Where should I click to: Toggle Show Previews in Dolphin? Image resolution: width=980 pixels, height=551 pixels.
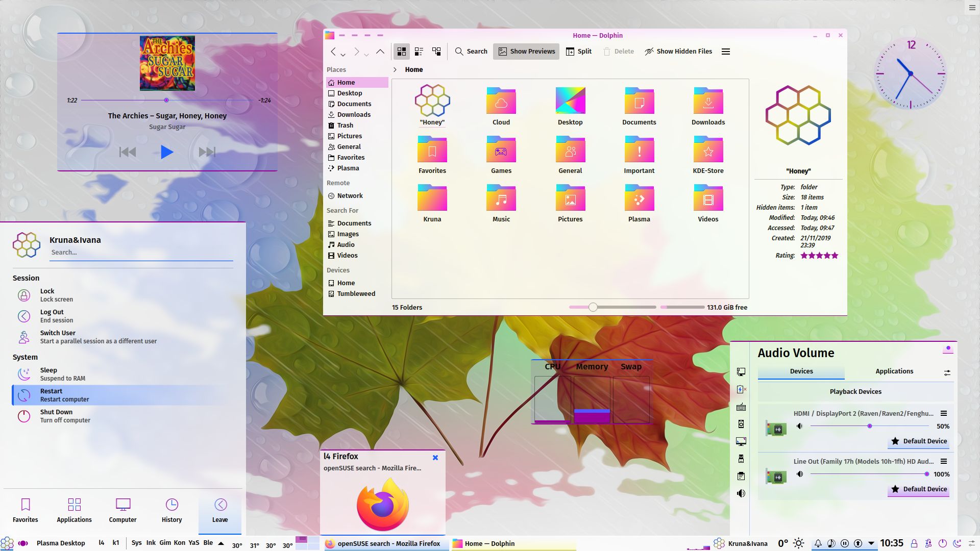[526, 52]
